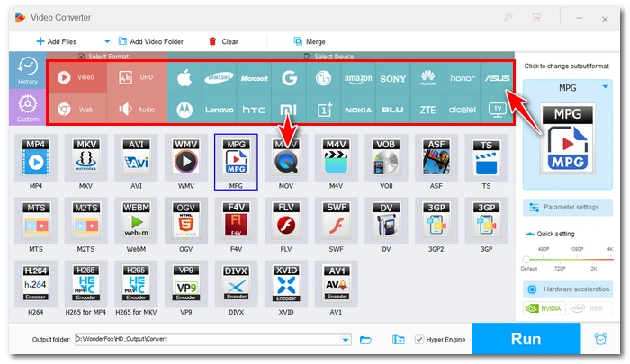Image resolution: width=630 pixels, height=364 pixels.
Task: Choose the F4V format icon
Action: point(236,221)
